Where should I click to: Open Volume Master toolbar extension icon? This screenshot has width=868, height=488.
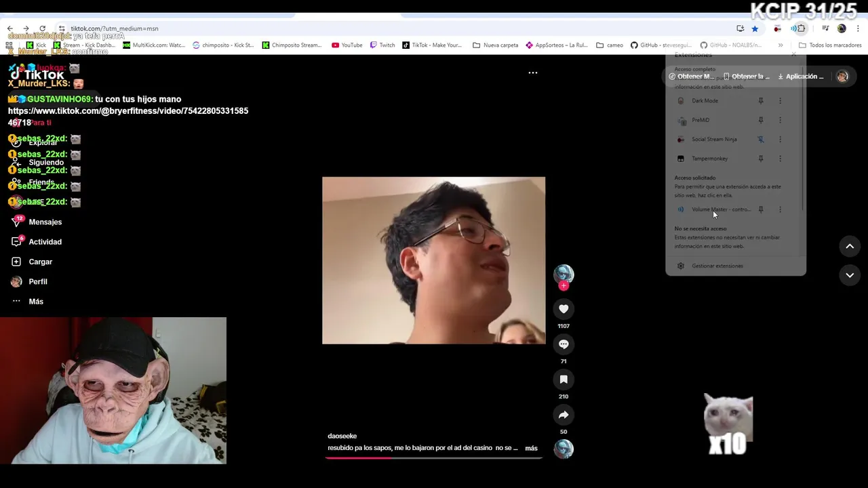(x=793, y=28)
